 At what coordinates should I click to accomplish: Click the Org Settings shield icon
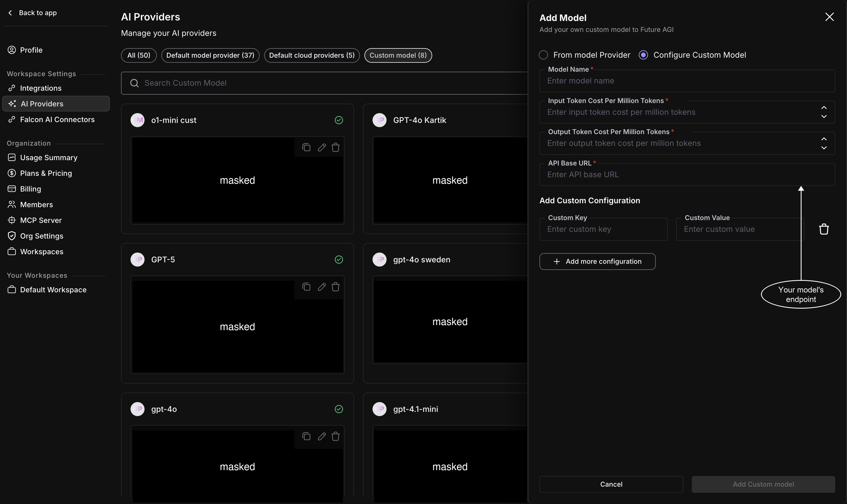(x=12, y=235)
